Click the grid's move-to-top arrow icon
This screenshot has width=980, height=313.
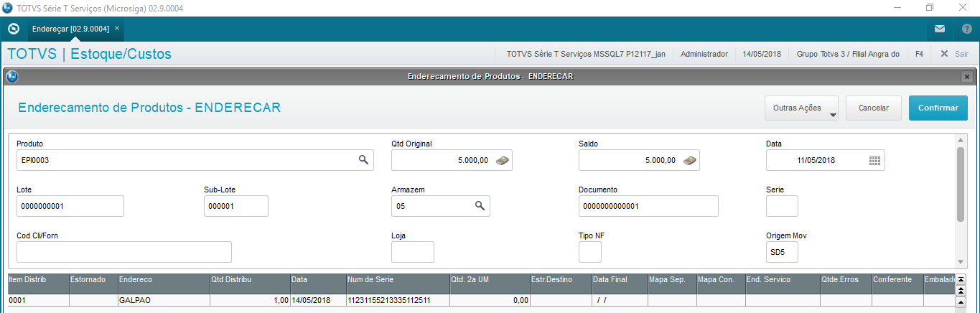point(961,279)
